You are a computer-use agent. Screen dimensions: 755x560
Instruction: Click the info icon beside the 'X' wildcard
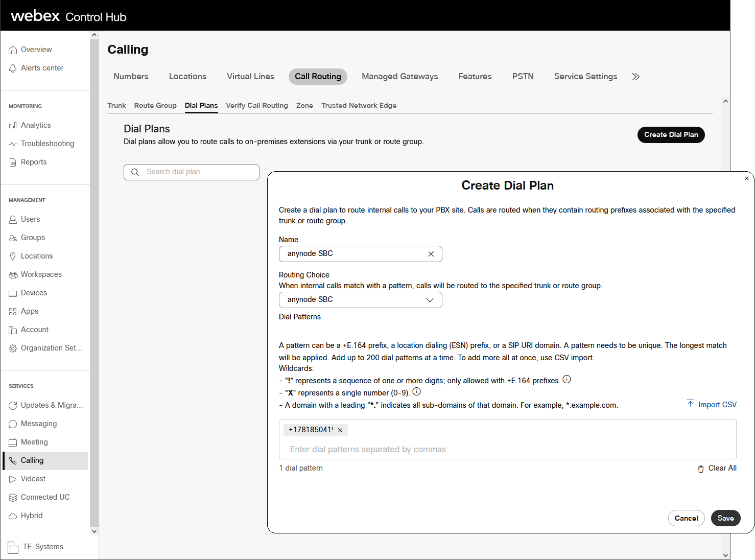coord(416,392)
